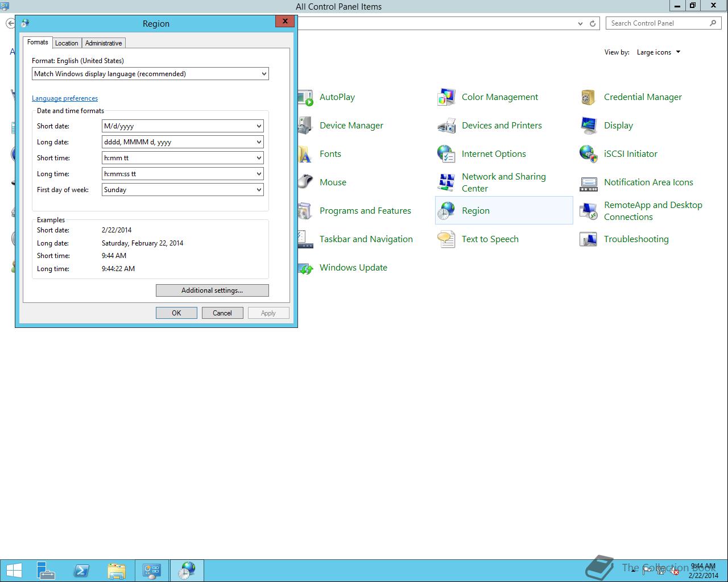The image size is (728, 582).
Task: Close the Region dialog with X
Action: [285, 21]
